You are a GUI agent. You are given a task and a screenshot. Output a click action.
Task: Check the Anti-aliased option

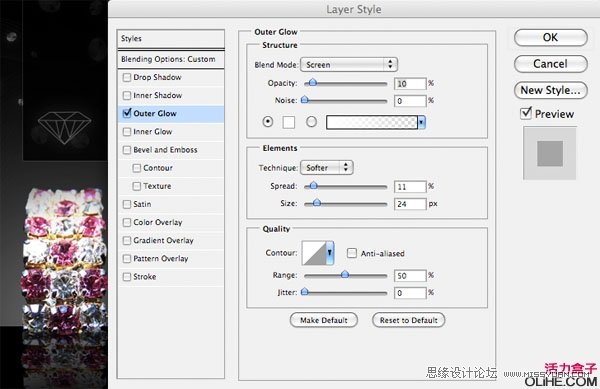click(x=352, y=253)
